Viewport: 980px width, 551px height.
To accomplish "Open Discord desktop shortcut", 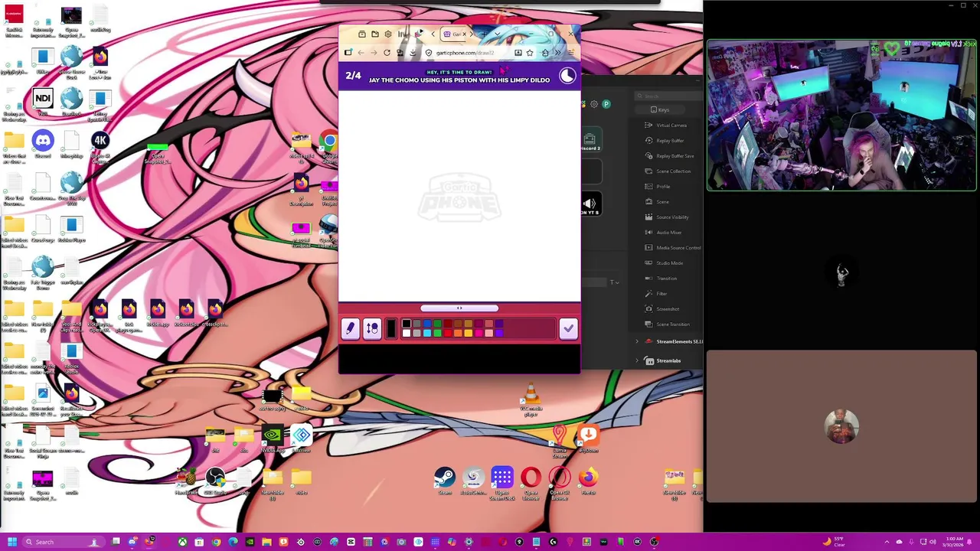I will coord(43,144).
